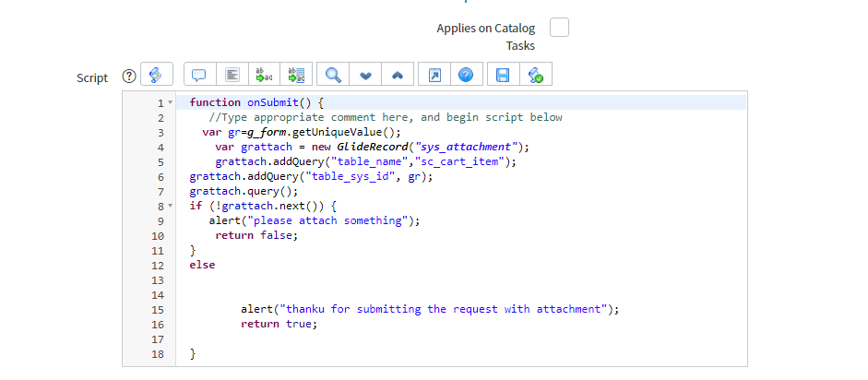868x380 pixels.
Task: Open editor help blue question icon
Action: coord(465,76)
